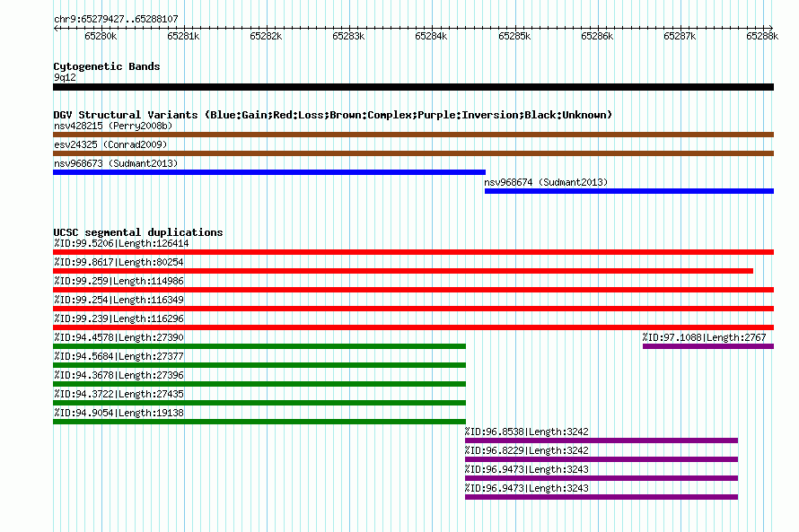Click the 65288k ruler tick label
The height and width of the screenshot is (532, 799).
point(762,36)
